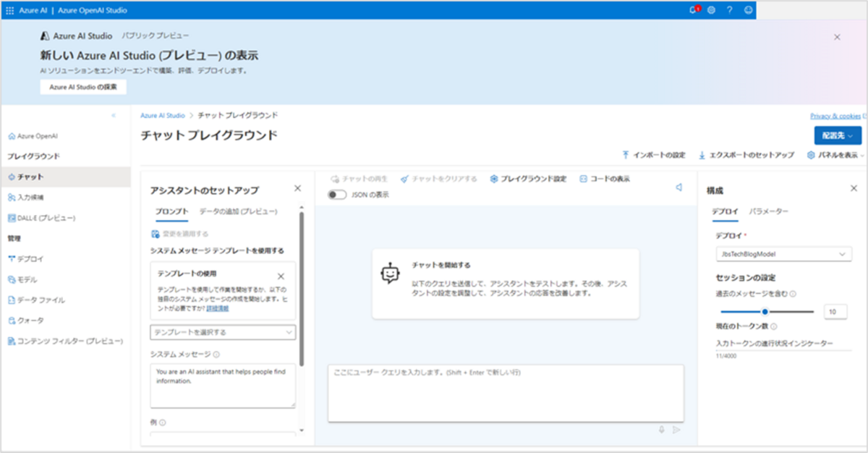The height and width of the screenshot is (453, 868).
Task: Expand the テンプレートを選択する dropdown
Action: [x=223, y=331]
